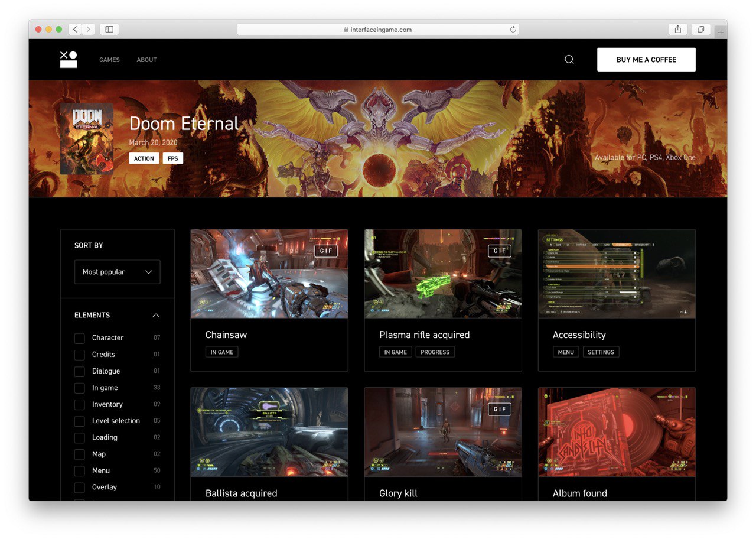Open the Ballista acquired thumbnail
This screenshot has width=756, height=539.
click(x=269, y=432)
